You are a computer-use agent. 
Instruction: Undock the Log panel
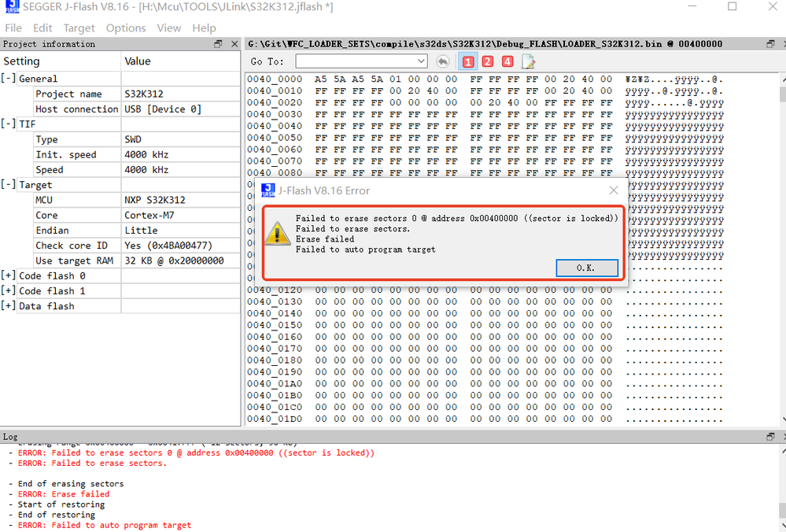tap(770, 437)
